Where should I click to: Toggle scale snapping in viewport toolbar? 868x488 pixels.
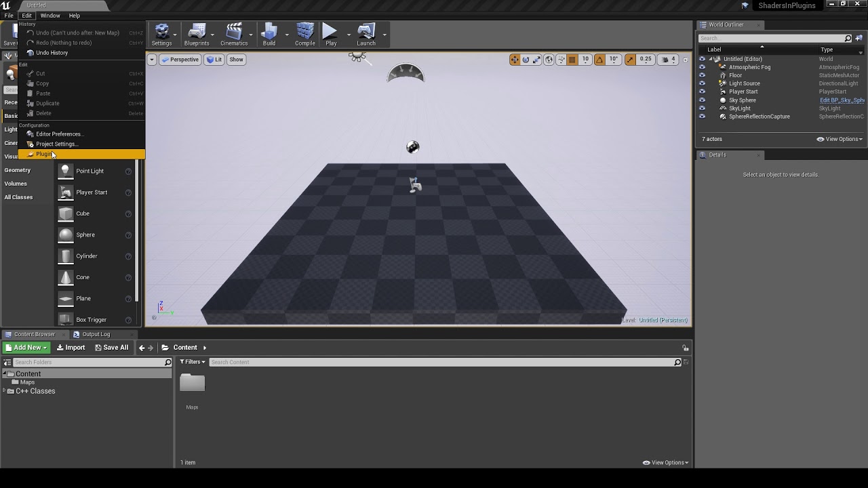[631, 60]
